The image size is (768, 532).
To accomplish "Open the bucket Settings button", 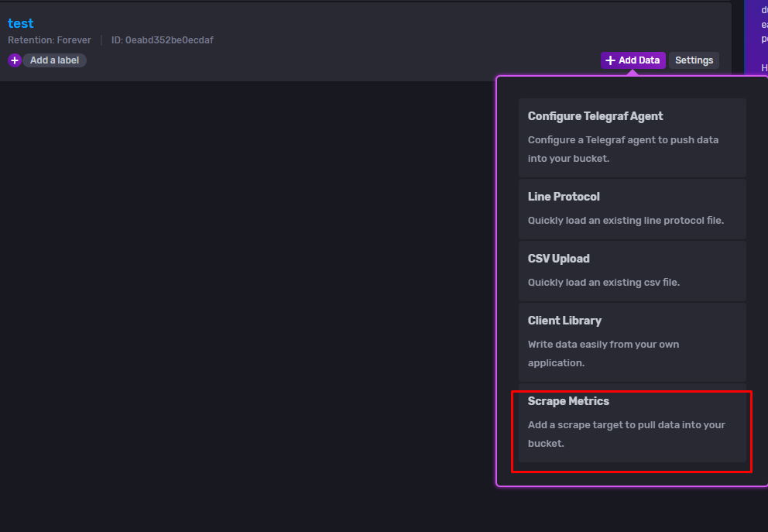I will coord(693,60).
